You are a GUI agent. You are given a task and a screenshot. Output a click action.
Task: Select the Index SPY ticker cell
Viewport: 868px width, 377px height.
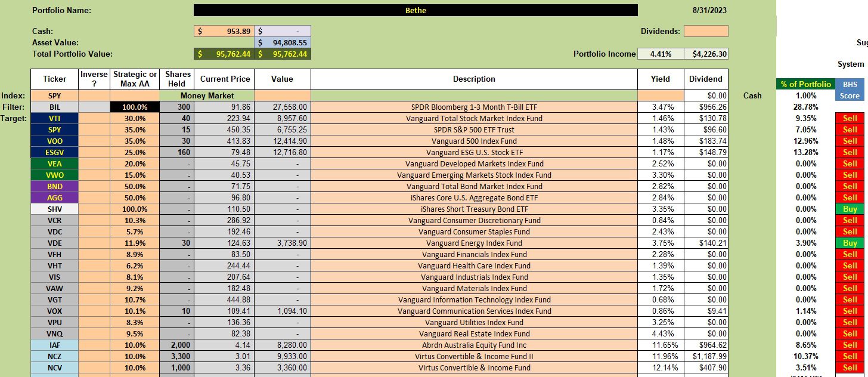point(55,95)
